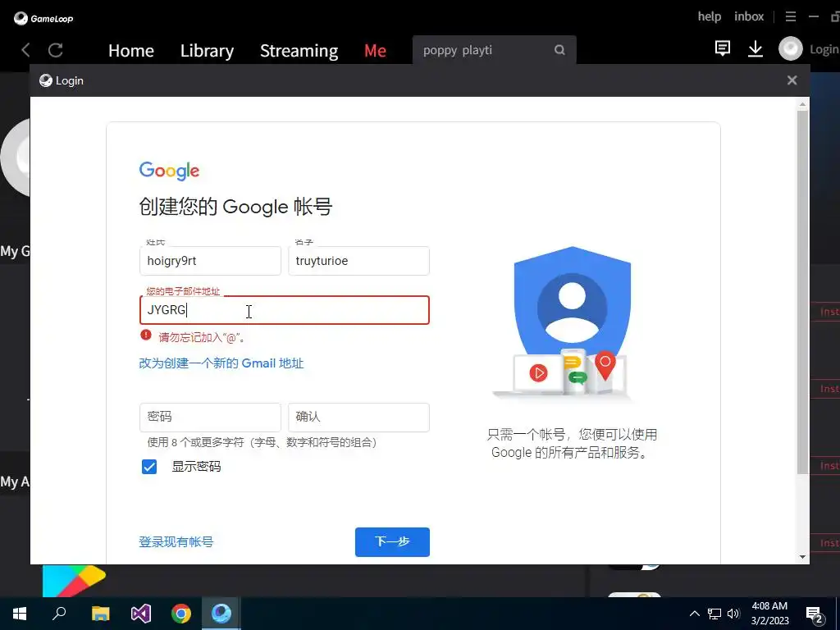Open Windows taskbar search
The image size is (840, 630).
coord(59,613)
